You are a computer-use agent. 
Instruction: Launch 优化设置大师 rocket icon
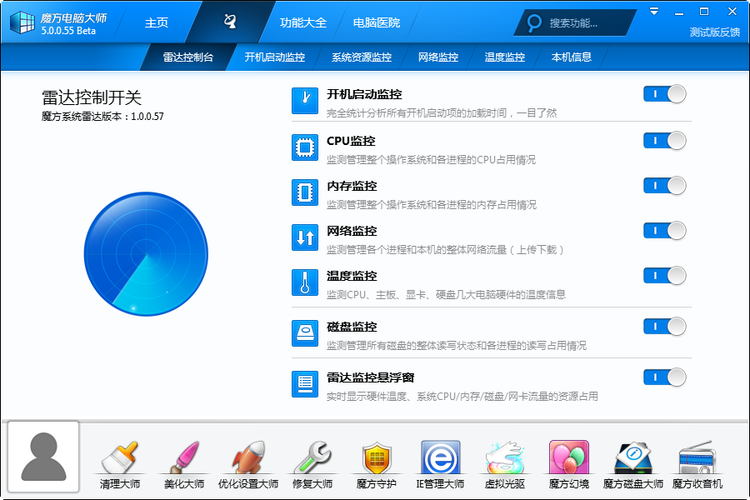pos(248,458)
